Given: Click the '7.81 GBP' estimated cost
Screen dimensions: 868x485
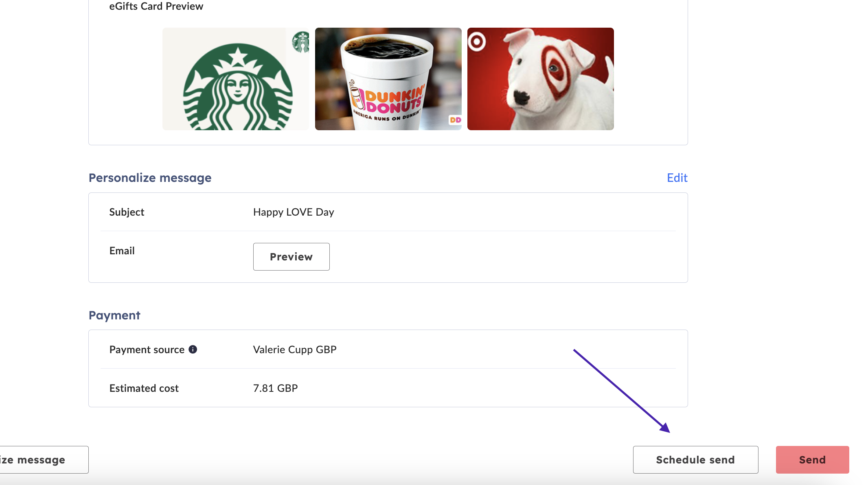Looking at the screenshot, I should [276, 388].
